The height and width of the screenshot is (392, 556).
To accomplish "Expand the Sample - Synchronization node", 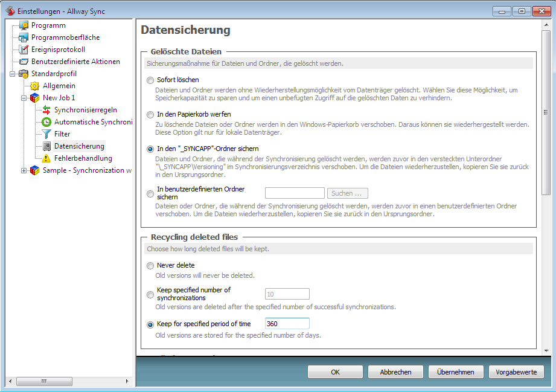I will [x=24, y=171].
